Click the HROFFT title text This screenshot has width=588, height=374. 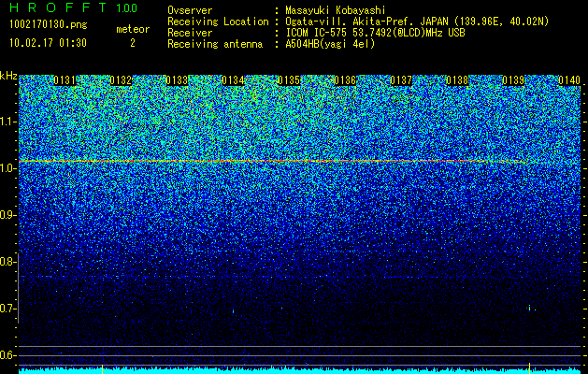(x=58, y=7)
